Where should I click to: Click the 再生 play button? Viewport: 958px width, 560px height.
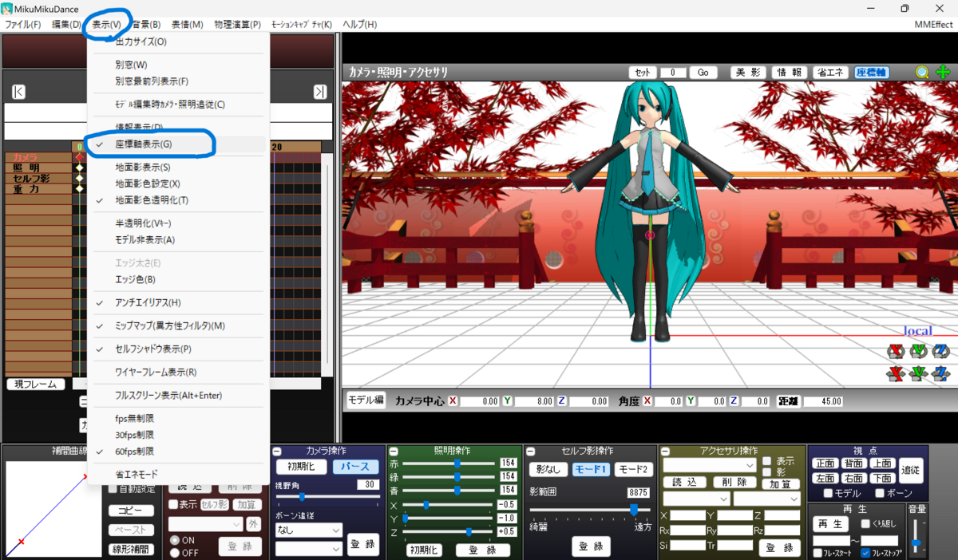pos(830,524)
